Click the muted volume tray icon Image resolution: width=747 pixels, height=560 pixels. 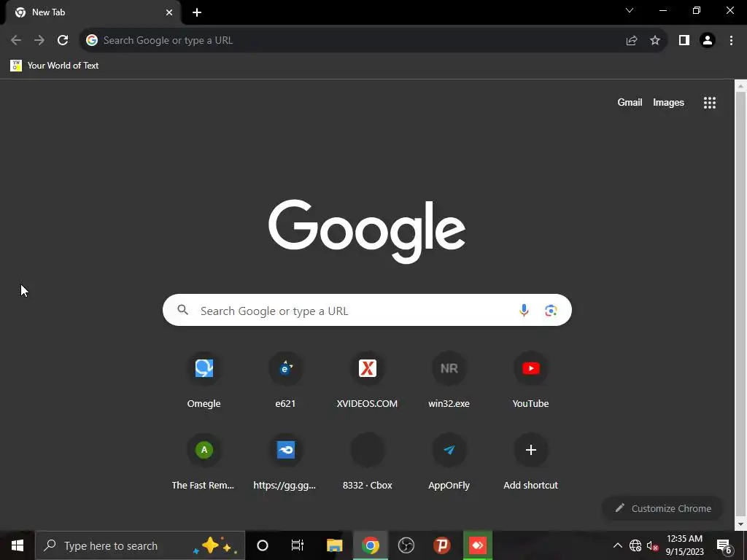[652, 545]
